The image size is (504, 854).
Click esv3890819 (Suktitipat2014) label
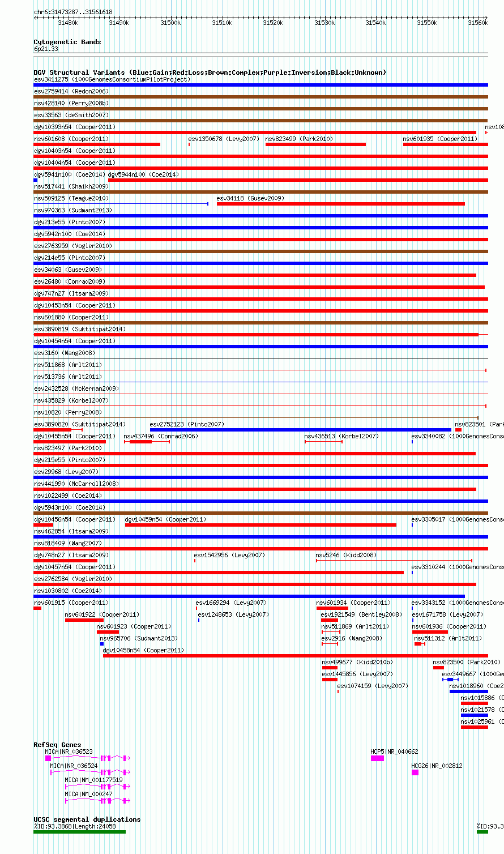coord(80,329)
